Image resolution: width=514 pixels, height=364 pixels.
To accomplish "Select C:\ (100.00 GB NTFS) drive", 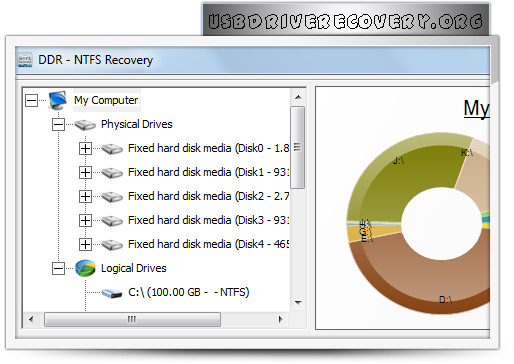I will pyautogui.click(x=189, y=292).
